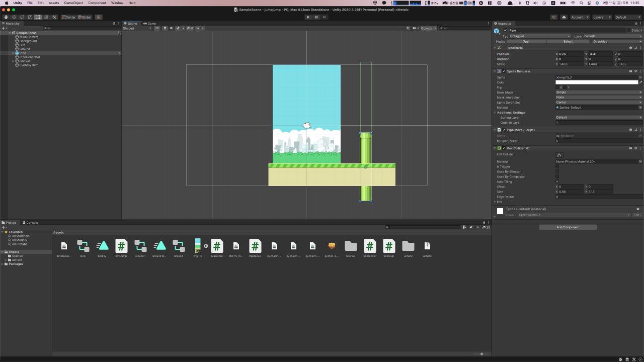Toggle Flip Y checkbox

[565, 87]
